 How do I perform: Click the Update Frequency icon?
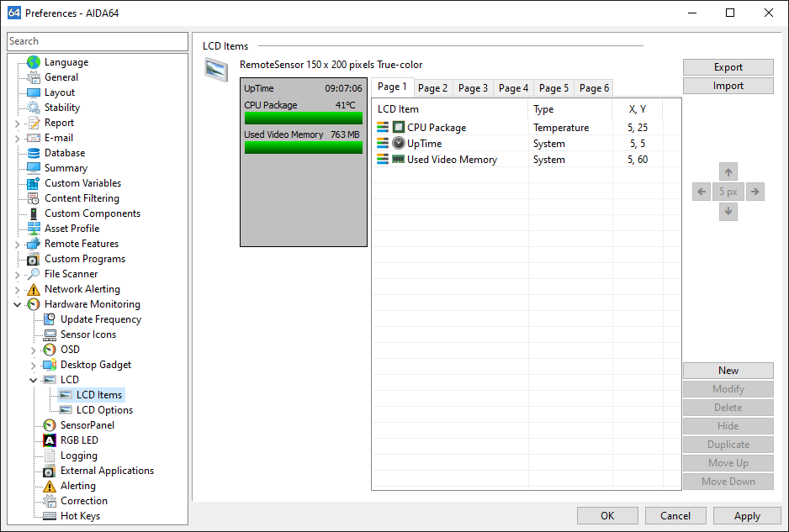click(50, 319)
